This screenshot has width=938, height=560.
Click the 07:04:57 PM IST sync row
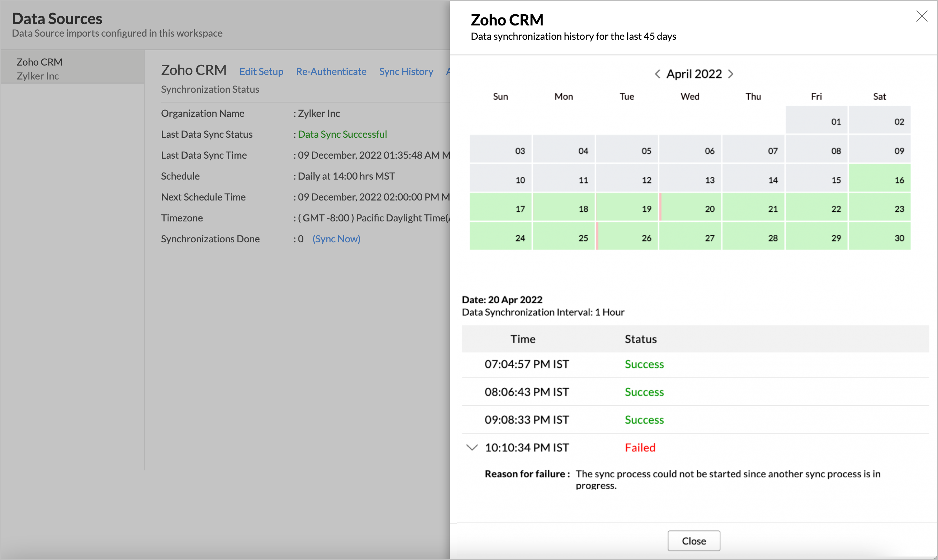point(695,364)
